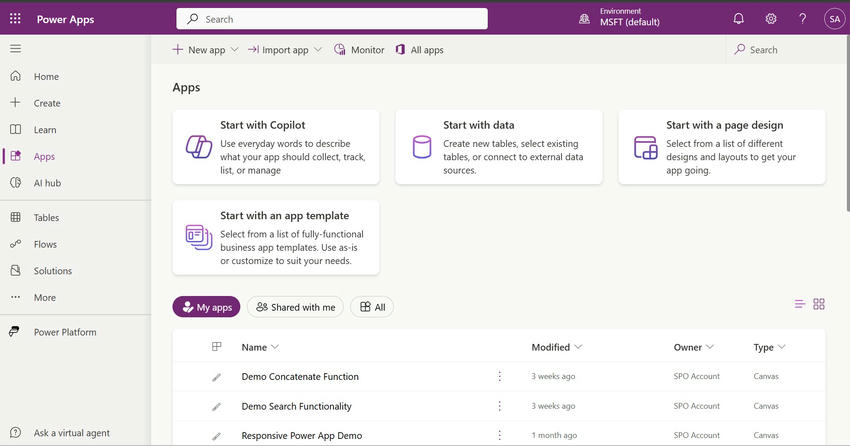Click the edit pencil for Demo Concatenate Function
The width and height of the screenshot is (850, 446).
[216, 377]
